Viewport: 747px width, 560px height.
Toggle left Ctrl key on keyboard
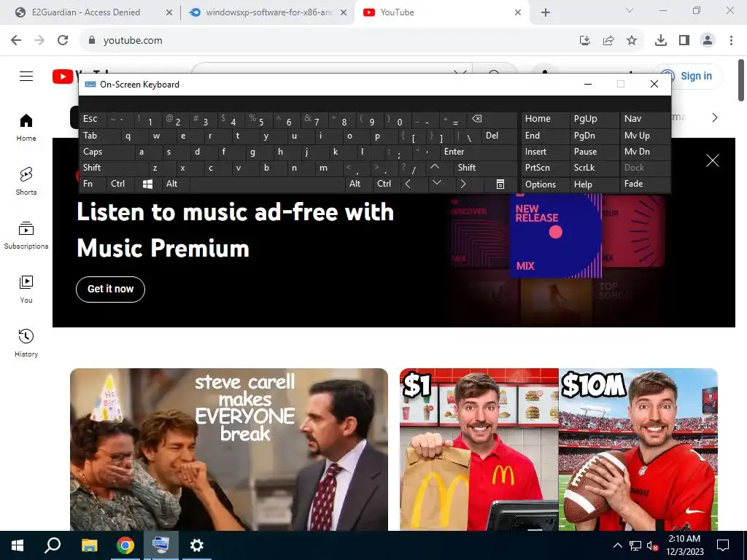pos(120,184)
